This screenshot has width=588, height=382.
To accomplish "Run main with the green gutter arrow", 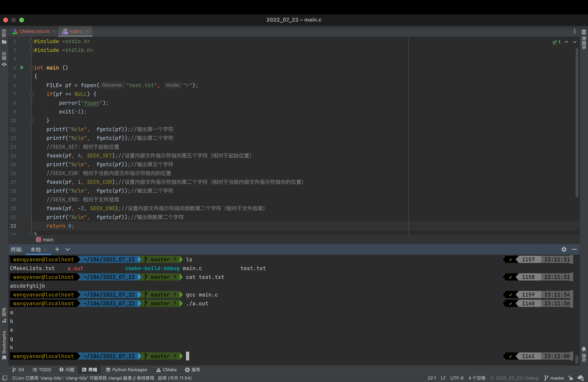I will tap(22, 67).
